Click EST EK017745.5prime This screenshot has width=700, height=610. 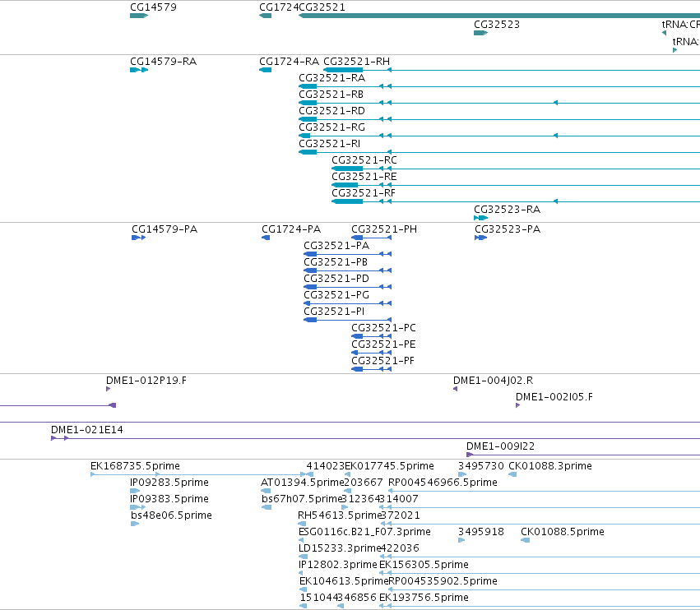tap(389, 466)
